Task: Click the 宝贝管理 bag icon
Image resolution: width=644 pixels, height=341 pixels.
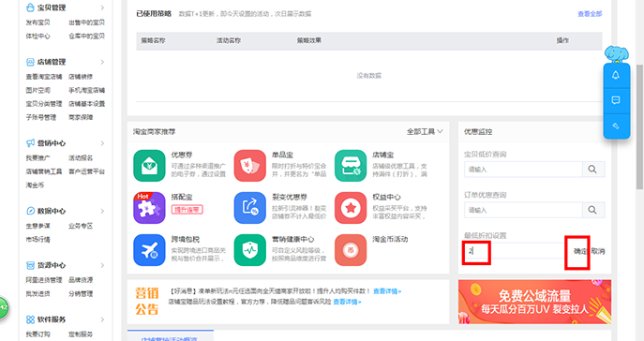Action: pos(30,7)
